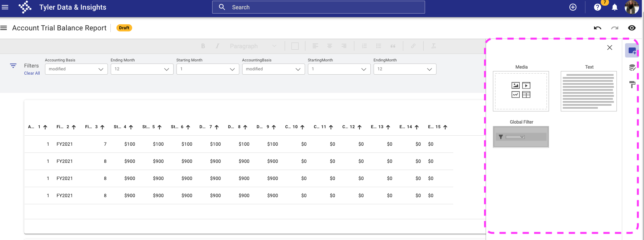
Task: Toggle block quote formatting
Action: pos(393,46)
